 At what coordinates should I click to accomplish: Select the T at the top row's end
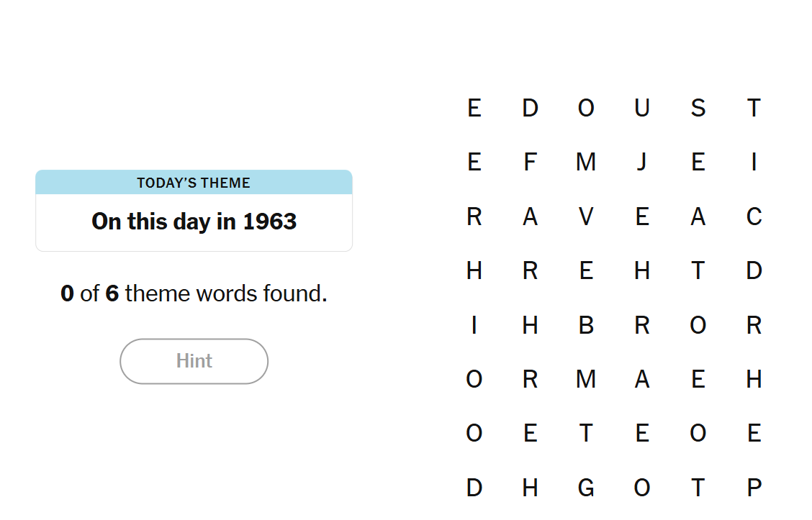click(x=754, y=108)
